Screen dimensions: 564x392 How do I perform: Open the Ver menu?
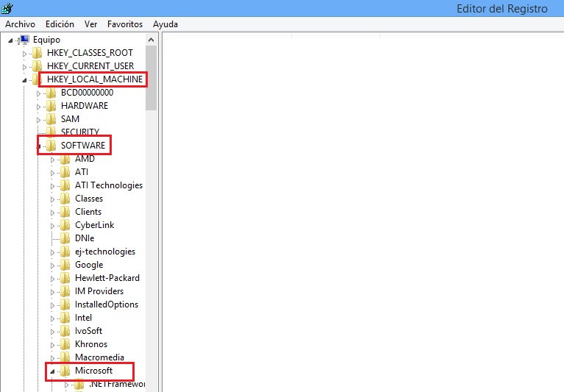[90, 24]
